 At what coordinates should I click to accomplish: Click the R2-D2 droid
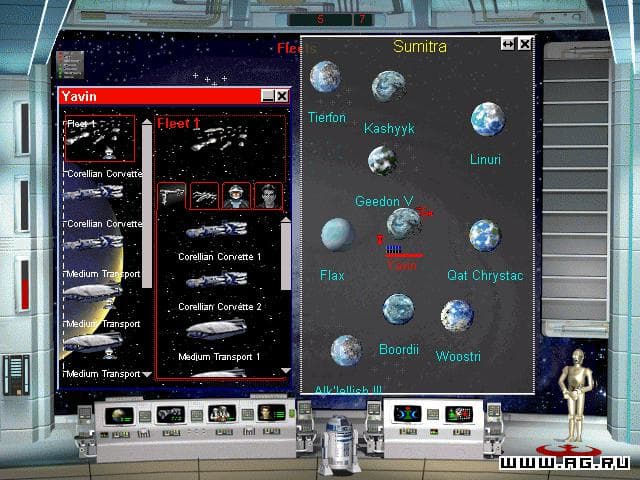click(x=340, y=444)
